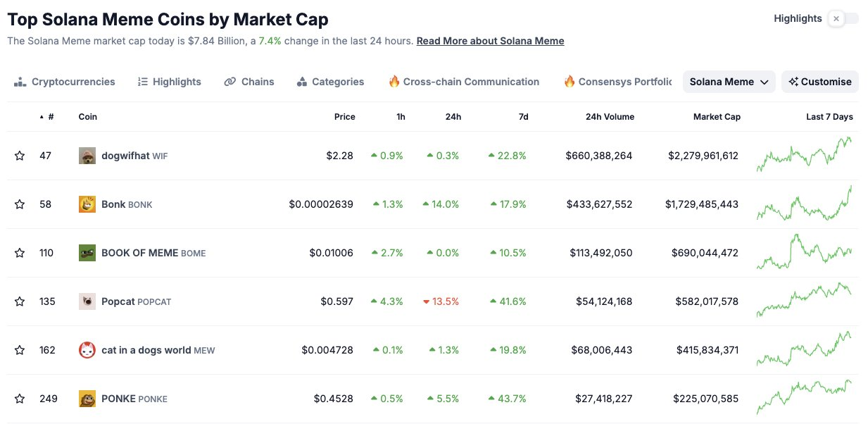Open the Cross-chain Communication tab
The image size is (868, 424).
(464, 82)
